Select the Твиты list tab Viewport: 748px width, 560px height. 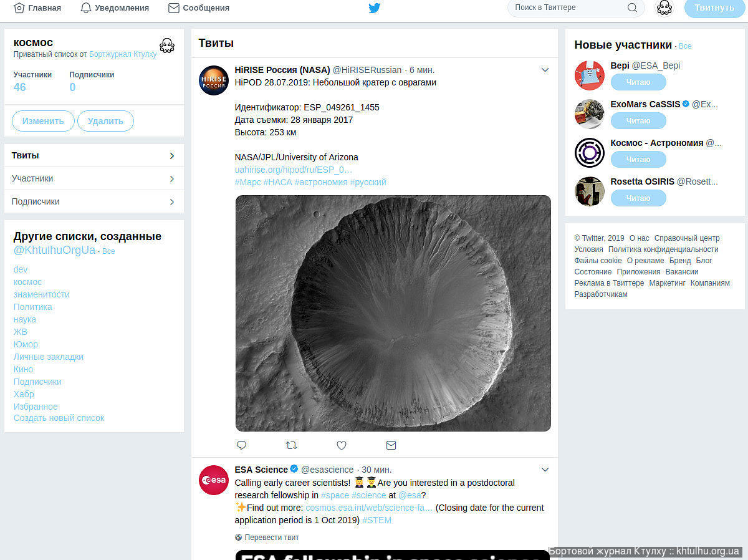coord(94,155)
